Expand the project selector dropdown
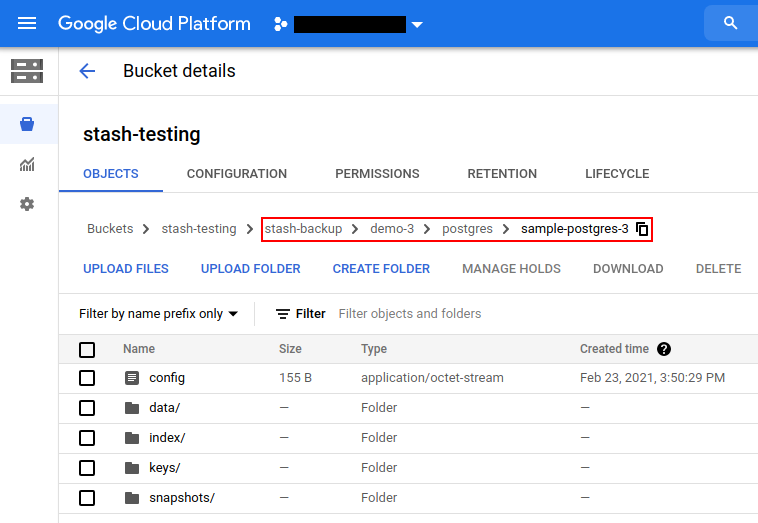This screenshot has height=523, width=758. coord(417,24)
